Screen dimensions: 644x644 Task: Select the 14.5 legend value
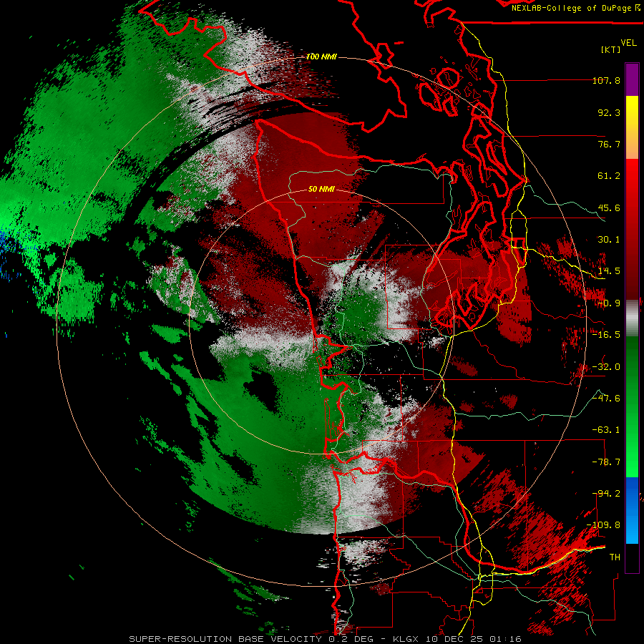tap(609, 271)
